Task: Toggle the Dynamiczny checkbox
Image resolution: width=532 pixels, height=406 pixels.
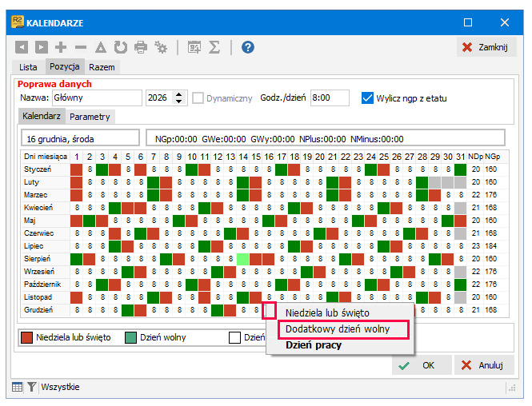Action: [198, 98]
